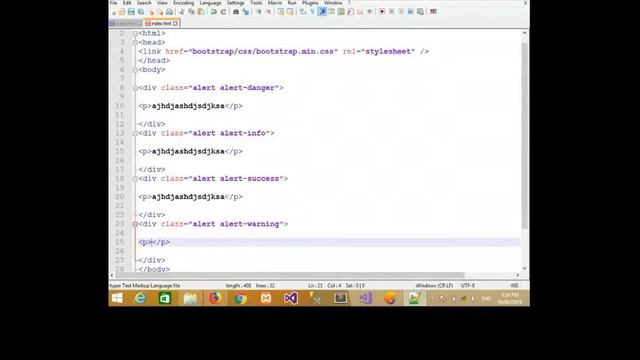Click the Save Recorded Macro icon

[x=420, y=12]
